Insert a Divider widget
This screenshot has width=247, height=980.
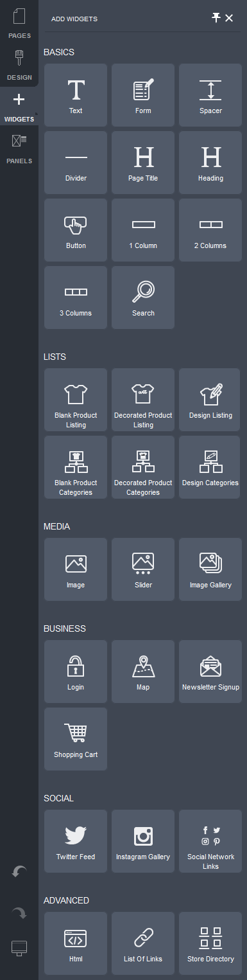point(76,163)
